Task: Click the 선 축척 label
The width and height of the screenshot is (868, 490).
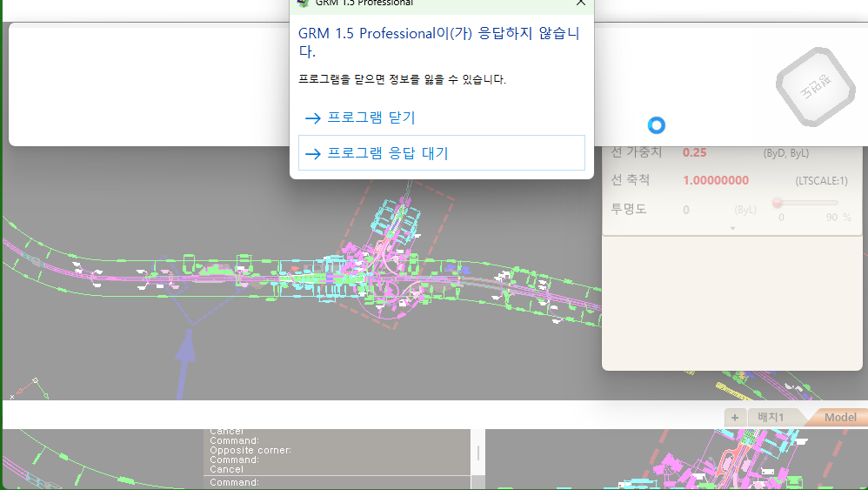Action: click(630, 180)
